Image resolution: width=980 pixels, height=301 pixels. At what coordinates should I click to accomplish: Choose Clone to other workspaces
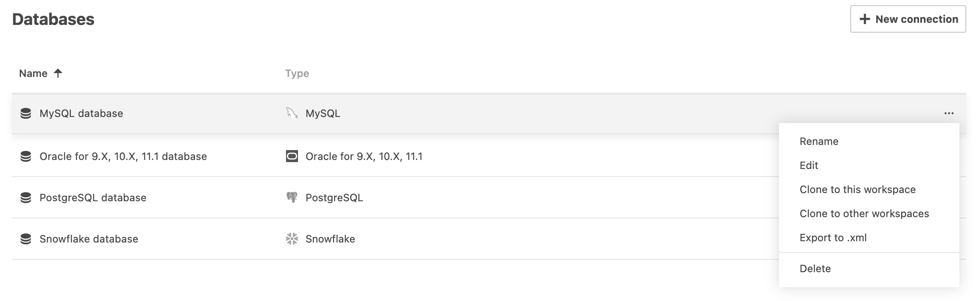point(864,213)
